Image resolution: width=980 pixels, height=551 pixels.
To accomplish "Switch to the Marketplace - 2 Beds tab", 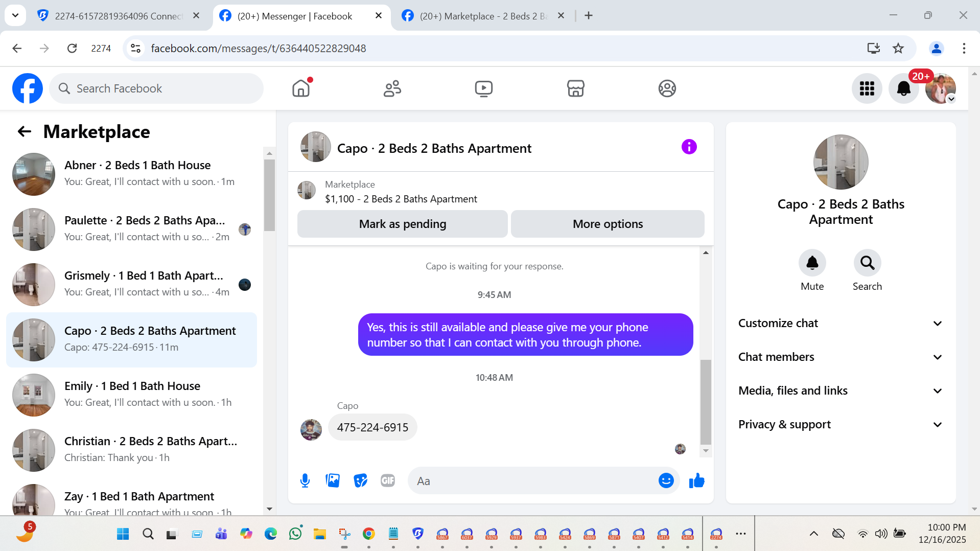I will click(x=482, y=16).
